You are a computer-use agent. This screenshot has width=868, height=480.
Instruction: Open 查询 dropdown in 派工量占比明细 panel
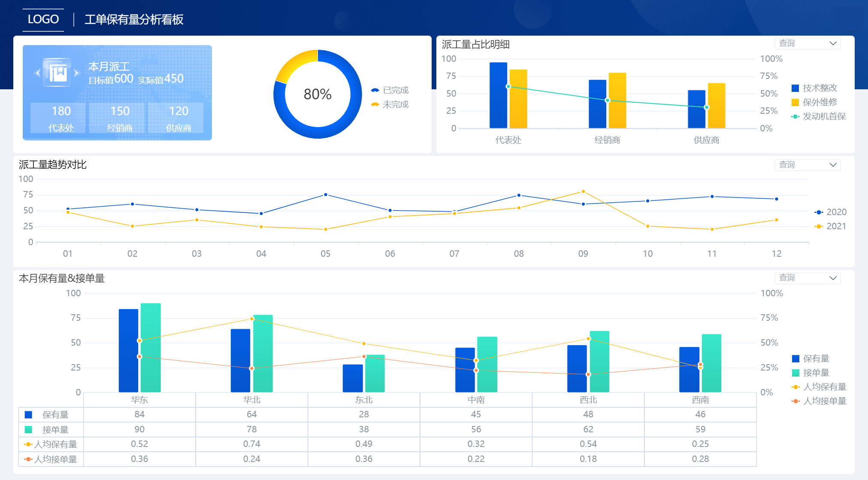[808, 43]
